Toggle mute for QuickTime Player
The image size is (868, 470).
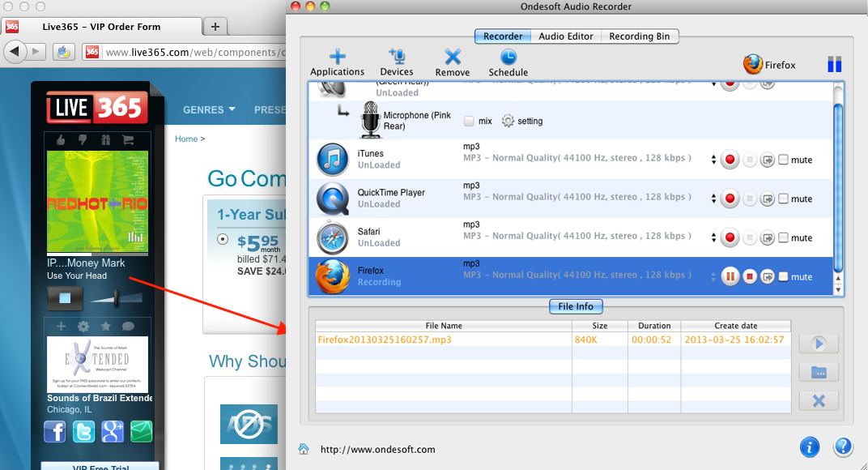click(x=783, y=199)
